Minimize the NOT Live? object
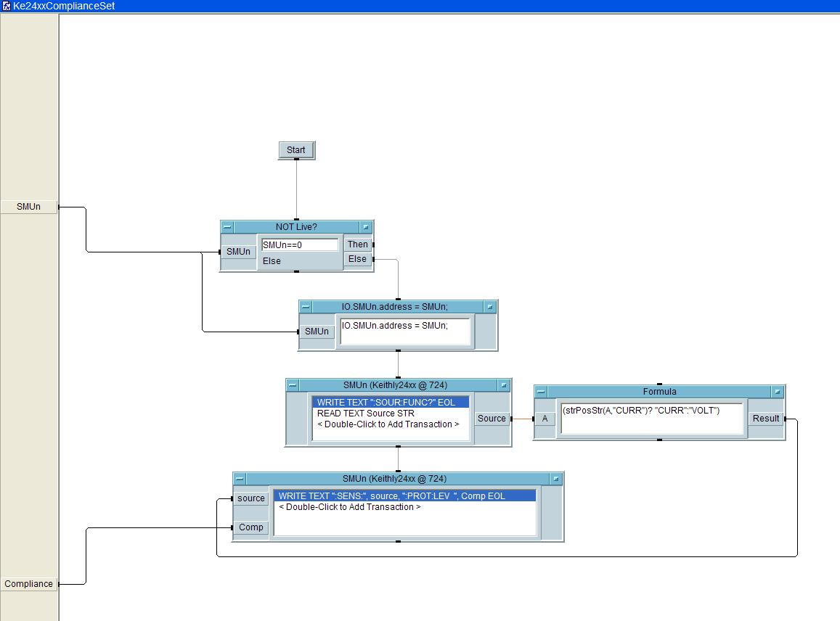The height and width of the screenshot is (621, 840). click(227, 227)
